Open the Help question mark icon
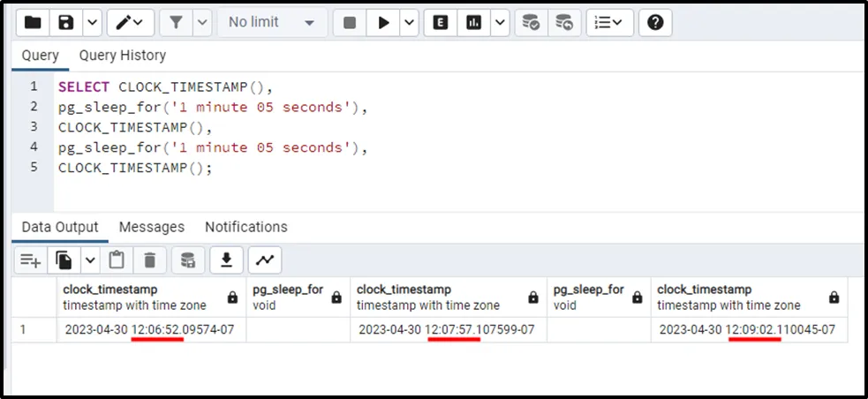This screenshot has width=868, height=399. pyautogui.click(x=654, y=23)
